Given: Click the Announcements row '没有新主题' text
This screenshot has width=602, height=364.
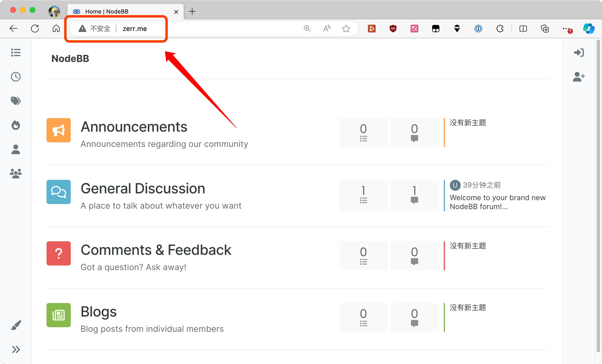Looking at the screenshot, I should 468,123.
